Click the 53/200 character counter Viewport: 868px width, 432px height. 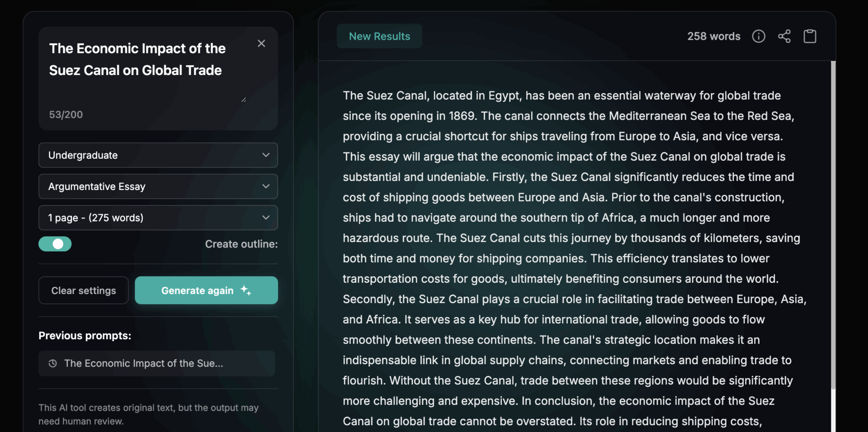[x=66, y=114]
